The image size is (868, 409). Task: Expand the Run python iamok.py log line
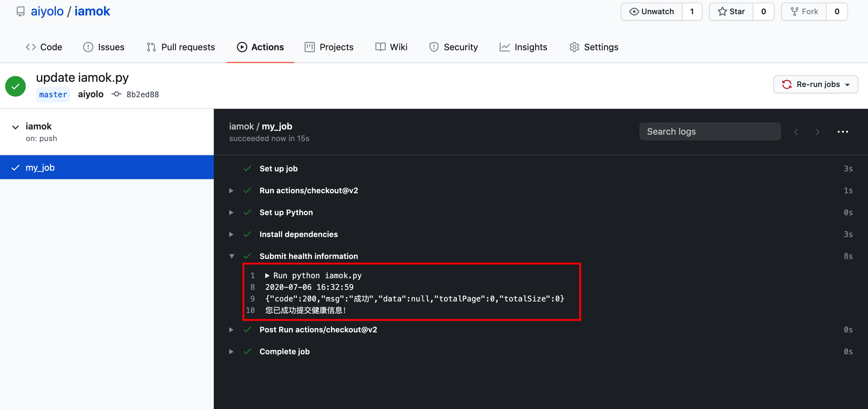point(267,276)
